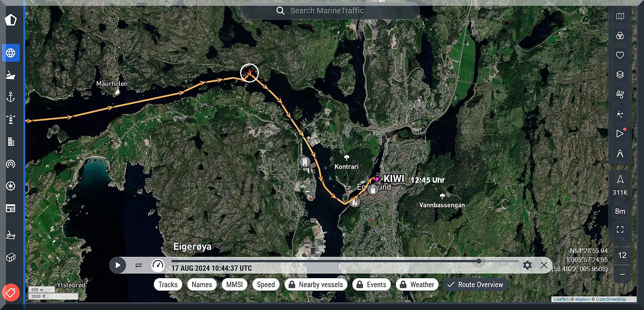Open the density filters circles icon
Screen dimensions: 644x310
620,36
